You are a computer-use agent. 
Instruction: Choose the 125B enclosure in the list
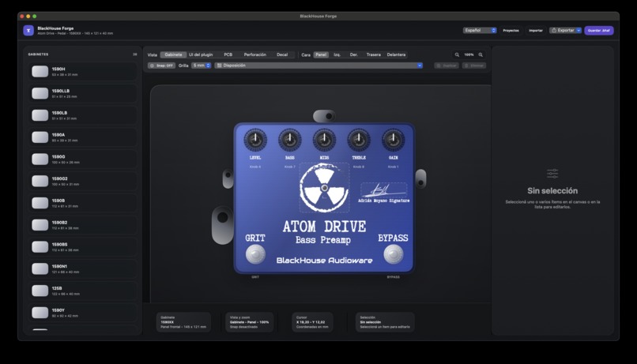pyautogui.click(x=82, y=291)
